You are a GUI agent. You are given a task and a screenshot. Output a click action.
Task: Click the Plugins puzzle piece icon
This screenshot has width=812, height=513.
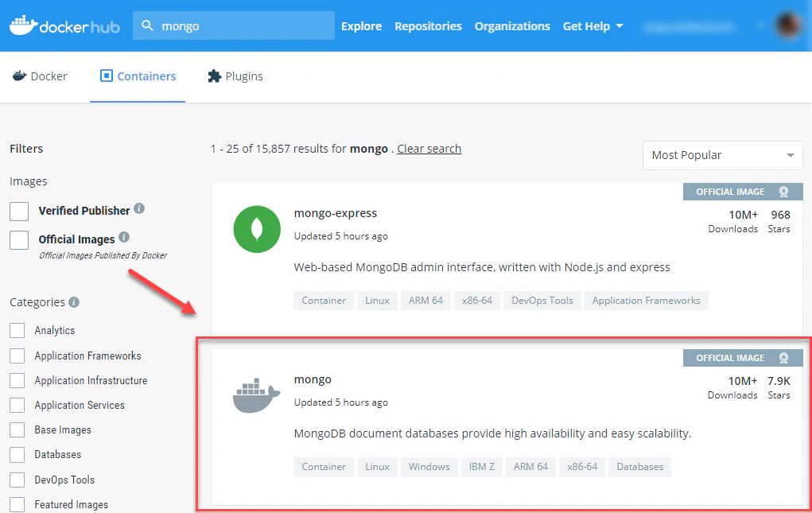(x=215, y=76)
